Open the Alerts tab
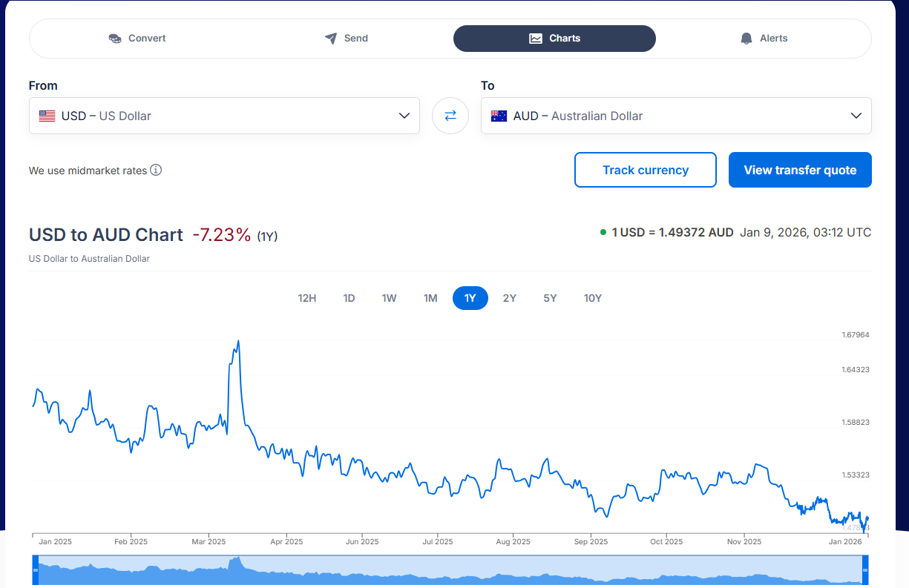The width and height of the screenshot is (909, 588). [x=764, y=39]
